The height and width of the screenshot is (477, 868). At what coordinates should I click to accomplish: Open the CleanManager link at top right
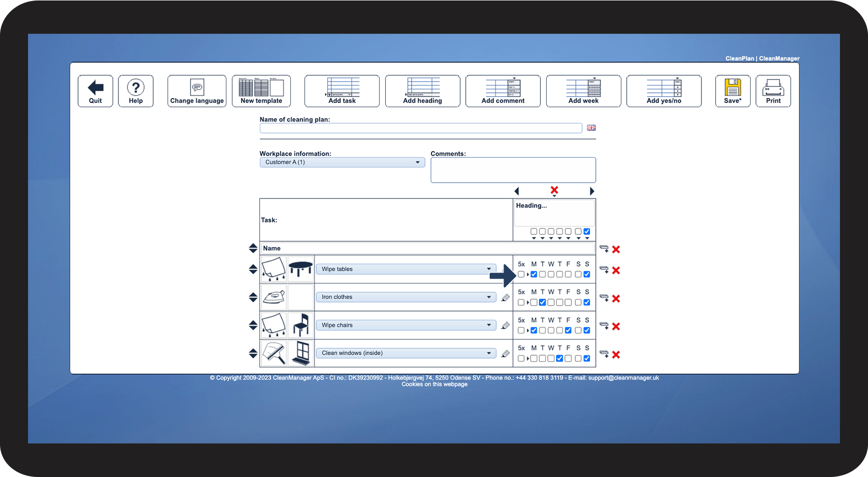779,58
